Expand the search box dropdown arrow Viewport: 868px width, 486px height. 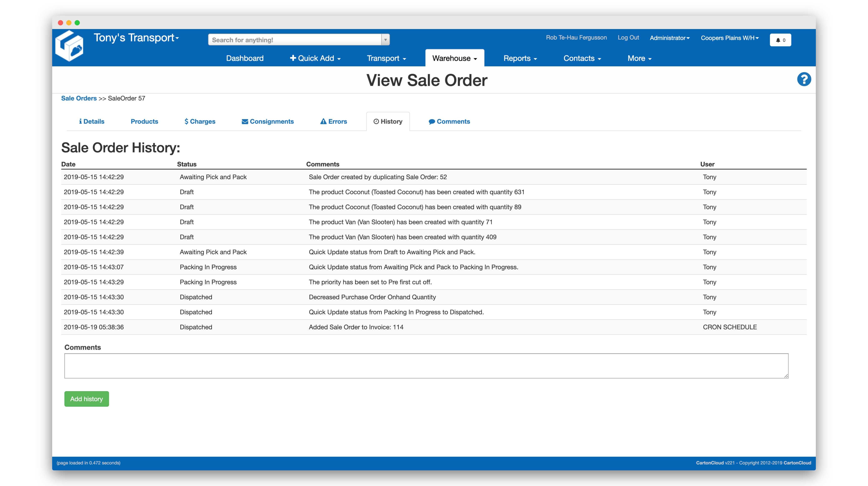pyautogui.click(x=385, y=40)
